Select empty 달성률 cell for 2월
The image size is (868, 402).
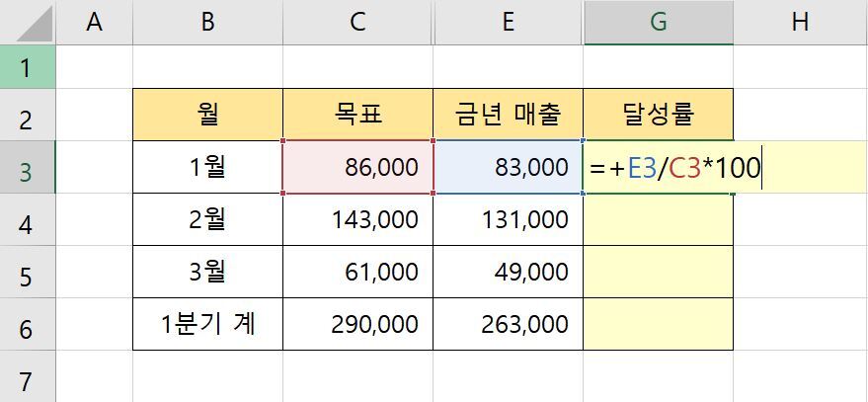(659, 219)
